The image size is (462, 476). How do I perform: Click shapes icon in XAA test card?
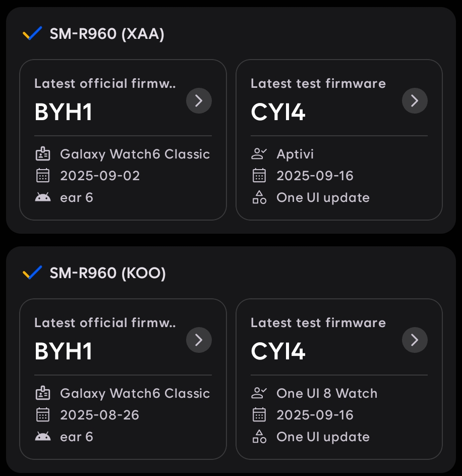[x=259, y=197]
